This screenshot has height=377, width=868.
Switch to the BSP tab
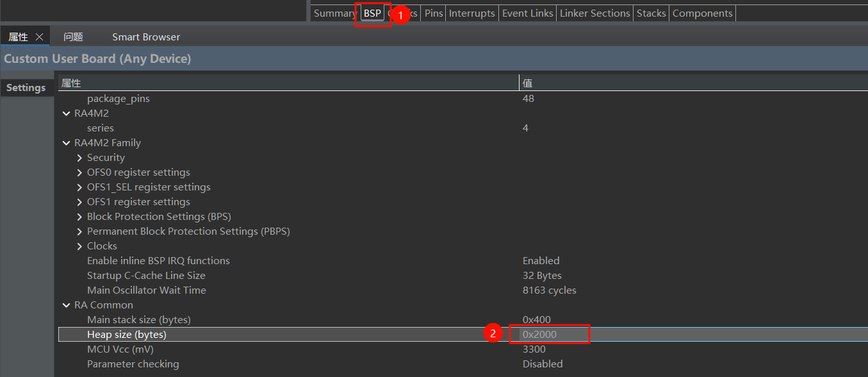tap(372, 13)
